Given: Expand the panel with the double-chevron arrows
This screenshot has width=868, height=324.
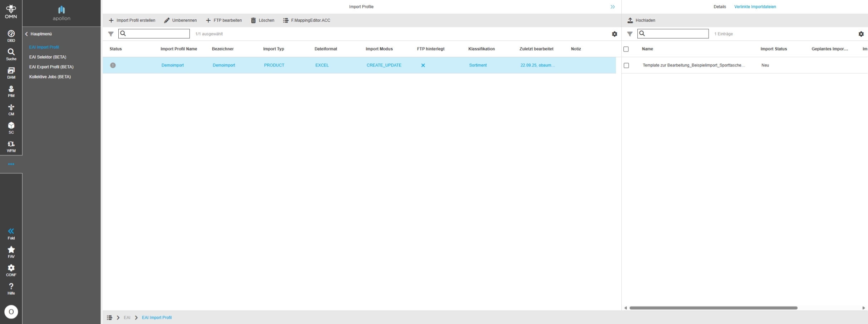Looking at the screenshot, I should tap(612, 7).
